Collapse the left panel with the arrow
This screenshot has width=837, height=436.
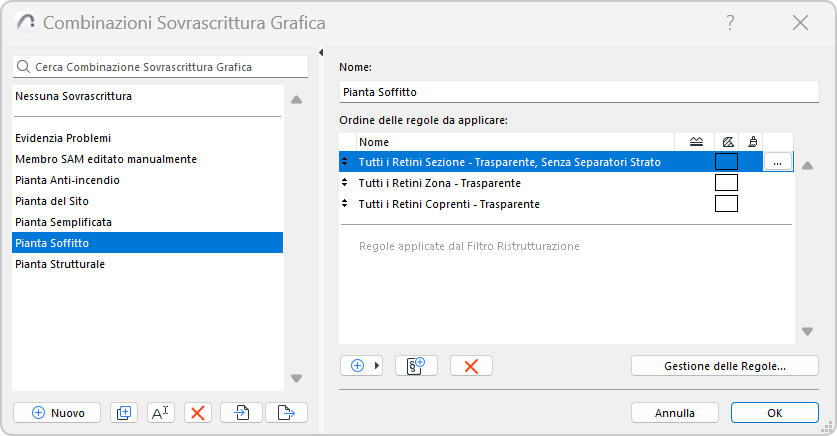pos(321,53)
